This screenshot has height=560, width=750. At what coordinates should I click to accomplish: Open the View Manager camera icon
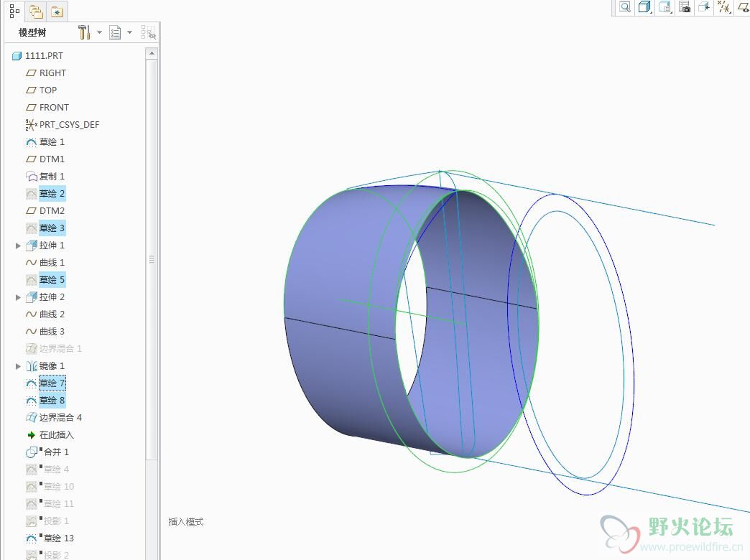coord(685,6)
